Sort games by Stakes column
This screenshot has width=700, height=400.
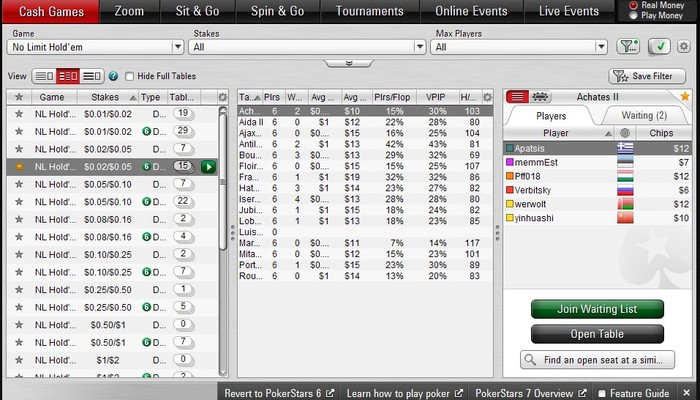click(x=108, y=97)
